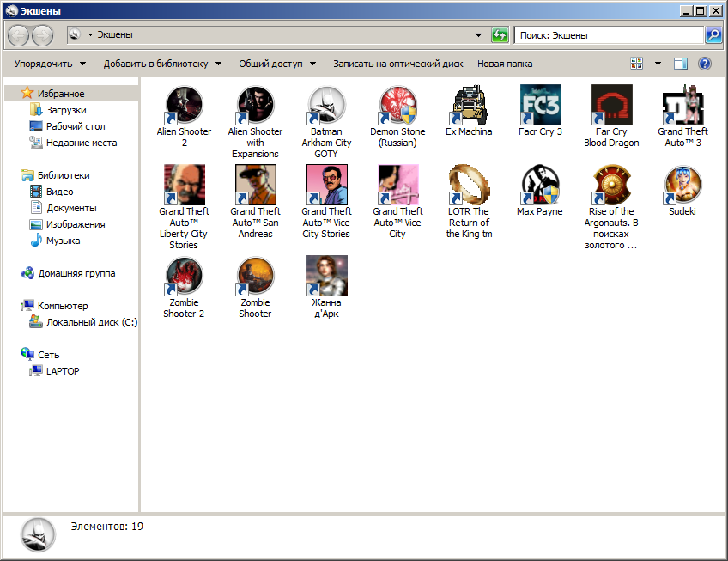Click in the Поиск: Экшены search field
The width and height of the screenshot is (728, 561).
(609, 35)
